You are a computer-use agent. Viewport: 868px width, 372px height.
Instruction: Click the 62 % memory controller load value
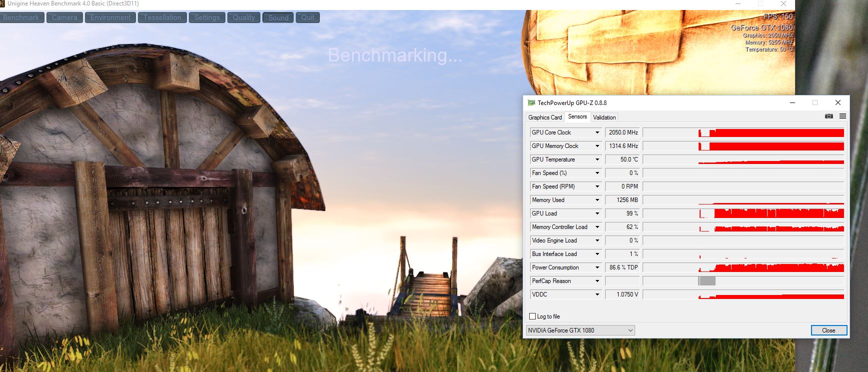[623, 227]
